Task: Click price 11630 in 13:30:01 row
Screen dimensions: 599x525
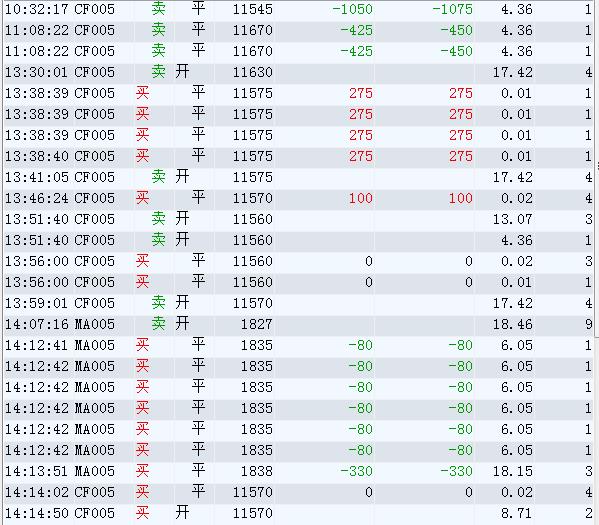Action: pos(253,72)
